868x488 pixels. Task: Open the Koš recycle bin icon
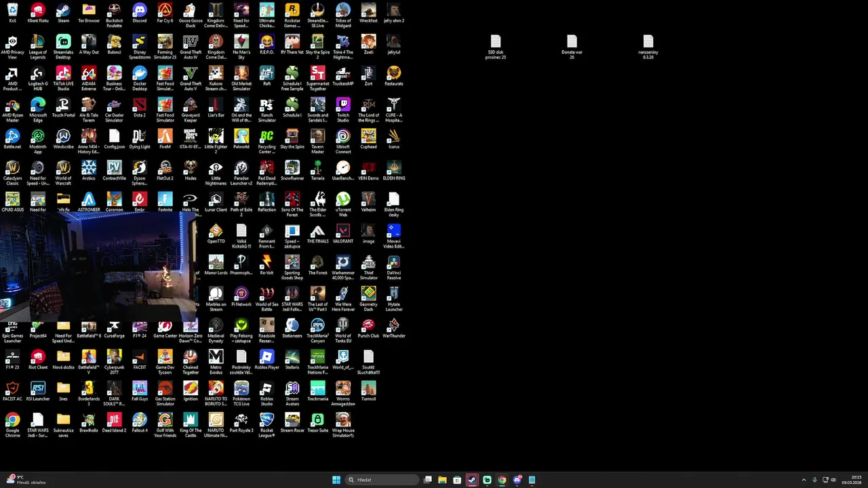click(12, 13)
